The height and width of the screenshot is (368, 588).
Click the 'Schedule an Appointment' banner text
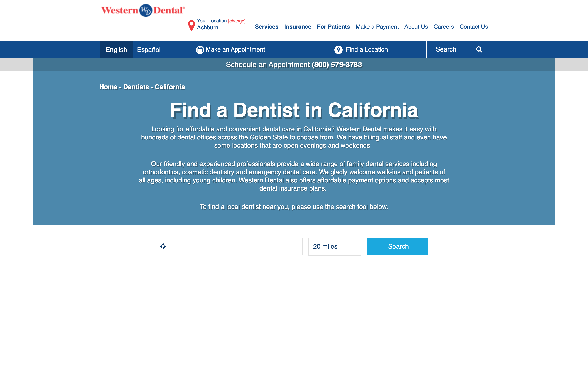268,65
